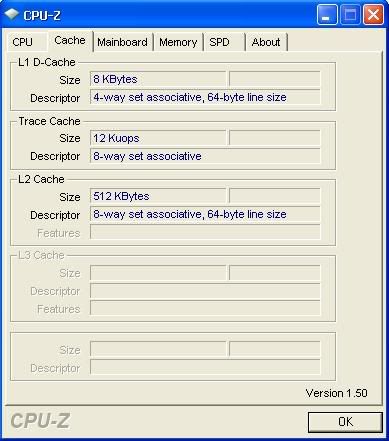
Task: Select the Trace Cache 8-way set associative descriptor
Action: click(x=205, y=156)
